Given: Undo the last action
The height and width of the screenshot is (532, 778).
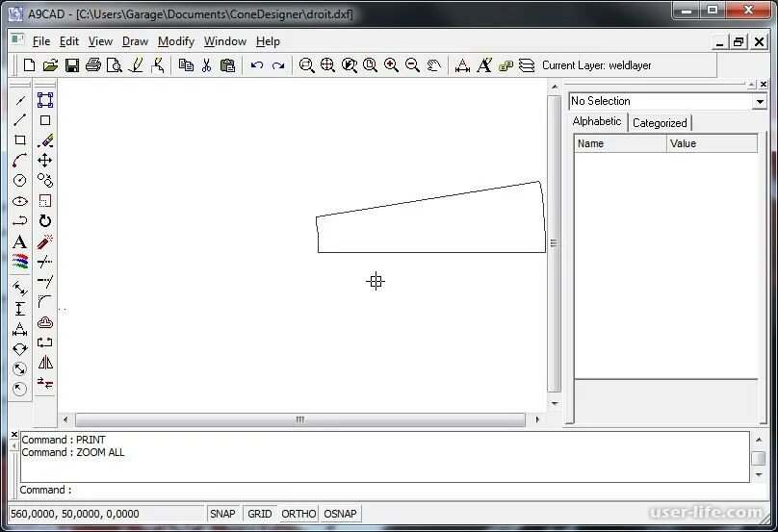Looking at the screenshot, I should tap(256, 65).
